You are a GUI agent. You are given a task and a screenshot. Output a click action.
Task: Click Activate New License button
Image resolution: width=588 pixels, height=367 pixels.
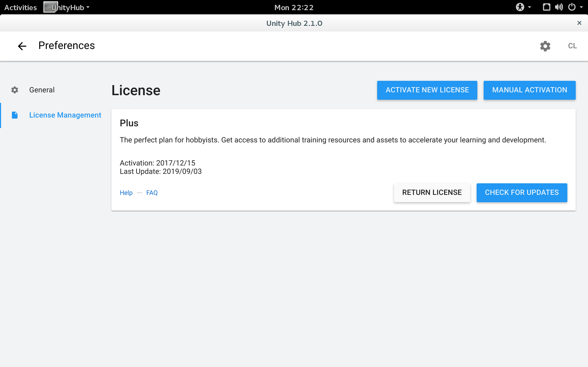click(427, 90)
